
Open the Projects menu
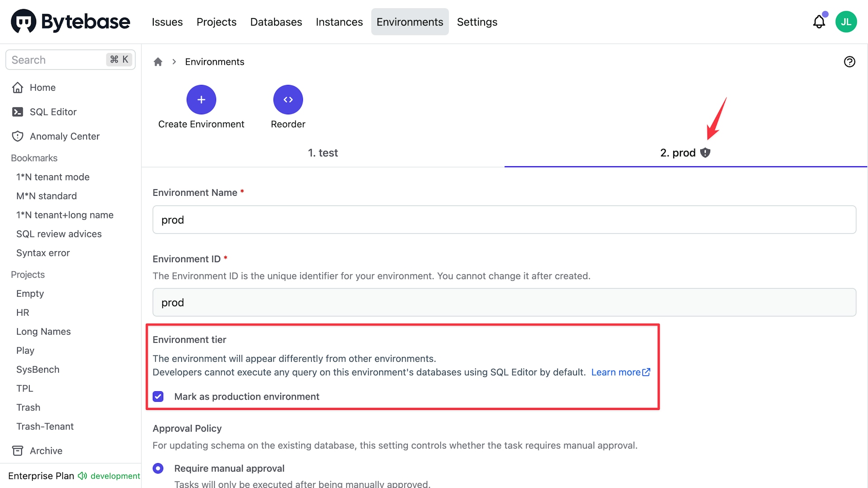pyautogui.click(x=217, y=22)
